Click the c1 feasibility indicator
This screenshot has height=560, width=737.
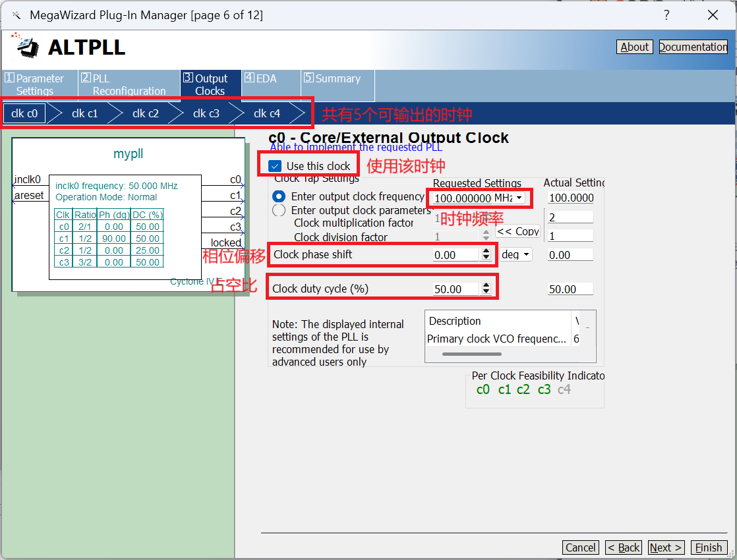coord(504,389)
